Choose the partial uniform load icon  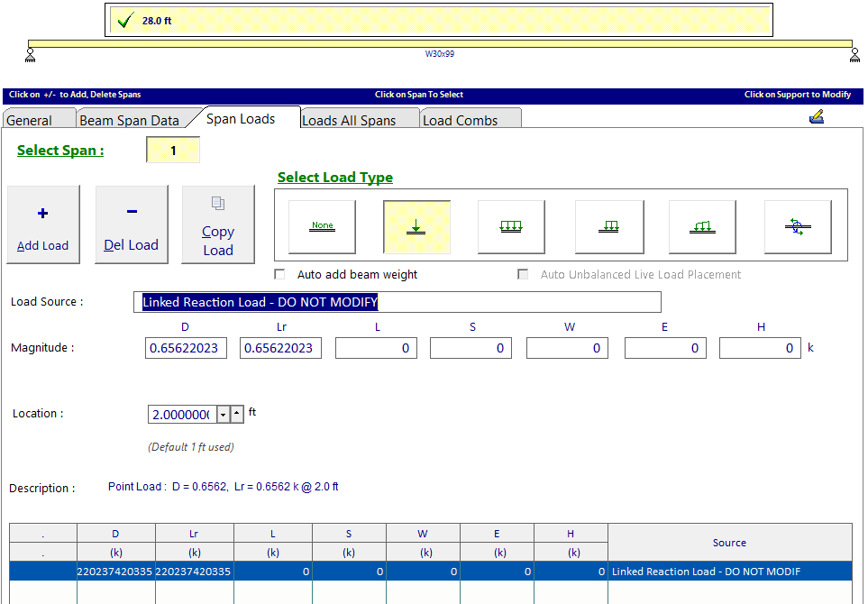(609, 226)
